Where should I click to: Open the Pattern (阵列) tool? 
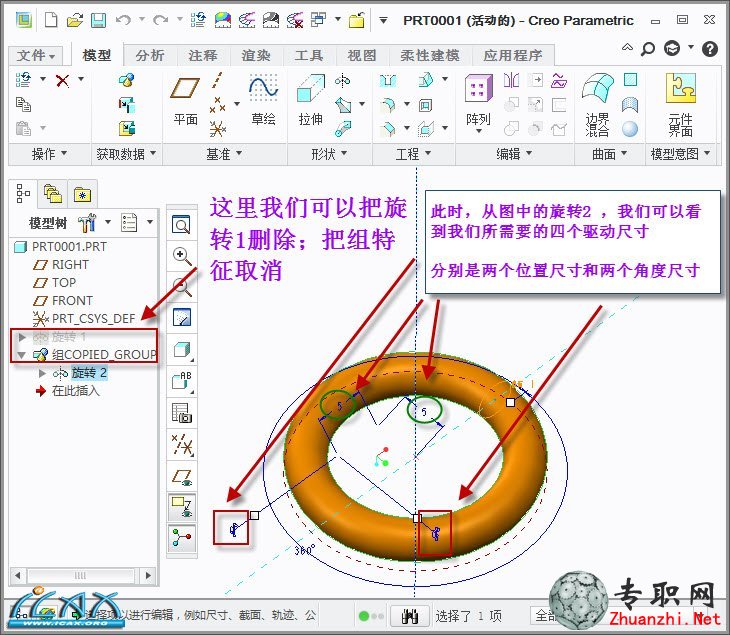pyautogui.click(x=479, y=103)
